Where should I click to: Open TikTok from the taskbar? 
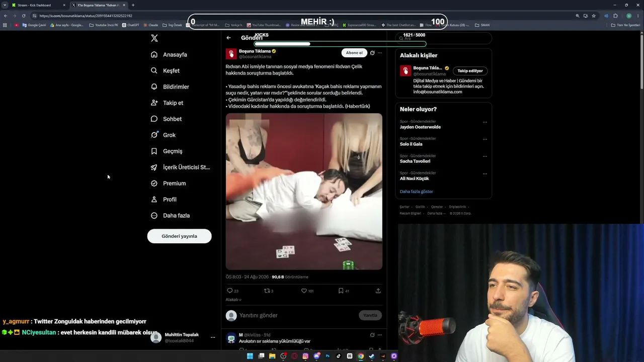tap(339, 356)
